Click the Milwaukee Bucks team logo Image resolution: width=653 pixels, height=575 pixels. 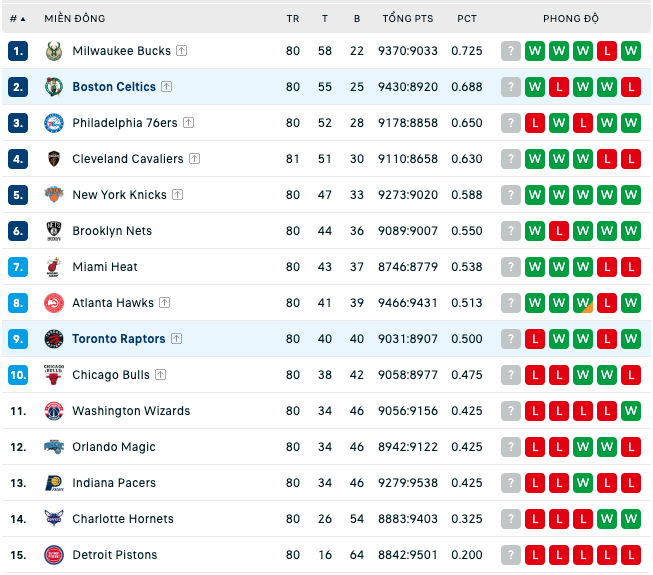pos(54,51)
